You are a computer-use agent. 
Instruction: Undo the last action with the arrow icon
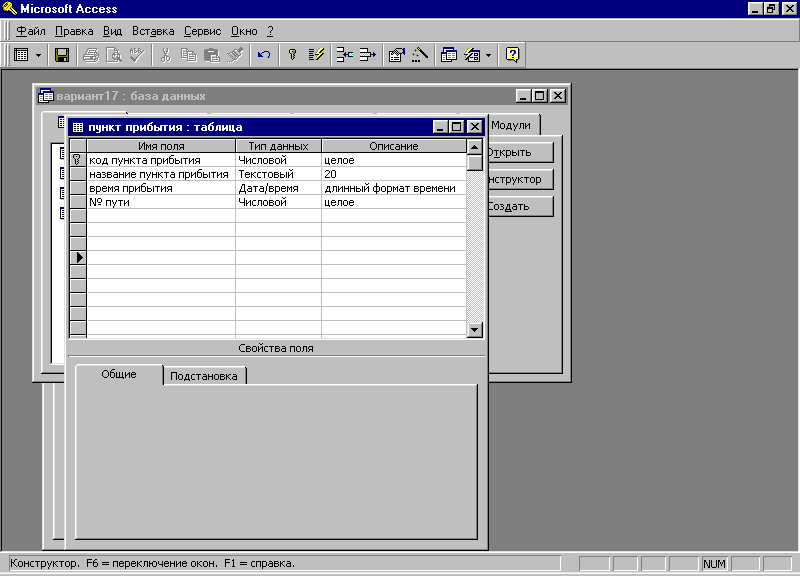coord(264,55)
